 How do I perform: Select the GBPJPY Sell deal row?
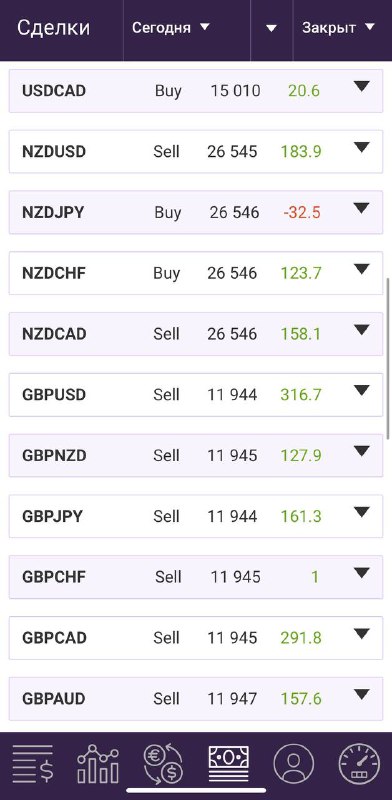click(x=196, y=516)
